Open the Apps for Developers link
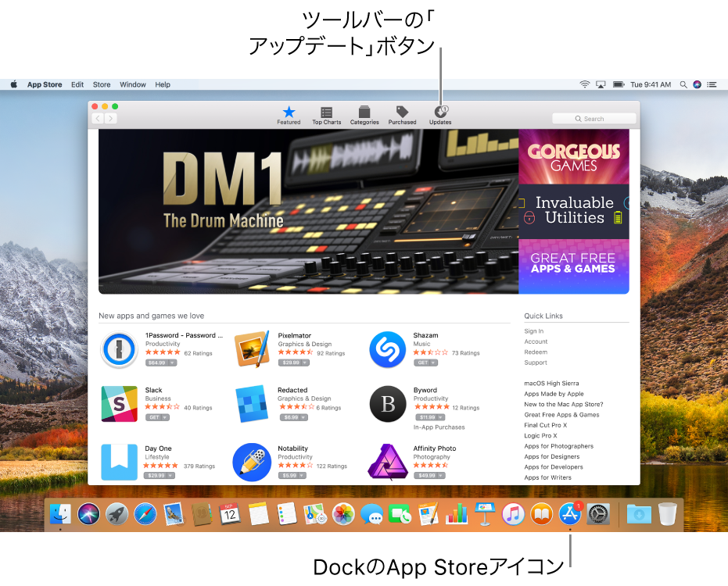The image size is (728, 586). 554,467
